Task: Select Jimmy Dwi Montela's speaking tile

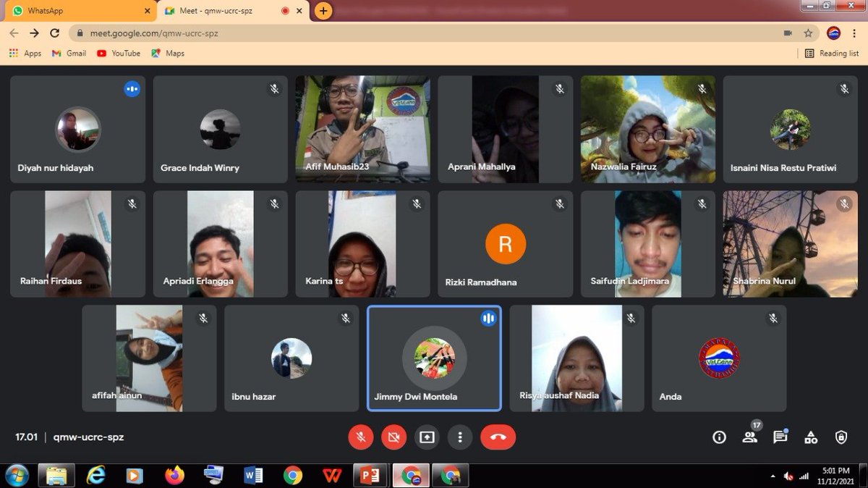Action: click(x=434, y=358)
